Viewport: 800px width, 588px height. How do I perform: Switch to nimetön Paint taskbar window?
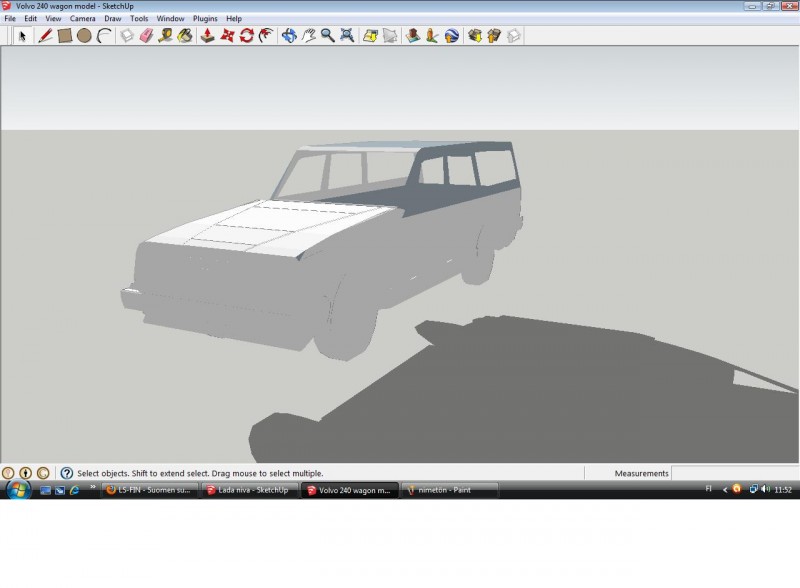[x=449, y=490]
